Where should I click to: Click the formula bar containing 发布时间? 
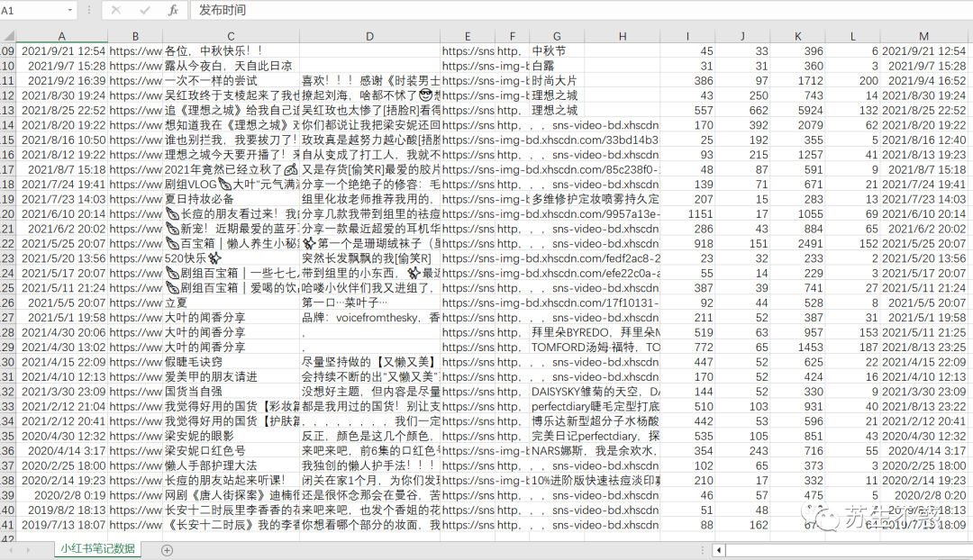click(580, 10)
